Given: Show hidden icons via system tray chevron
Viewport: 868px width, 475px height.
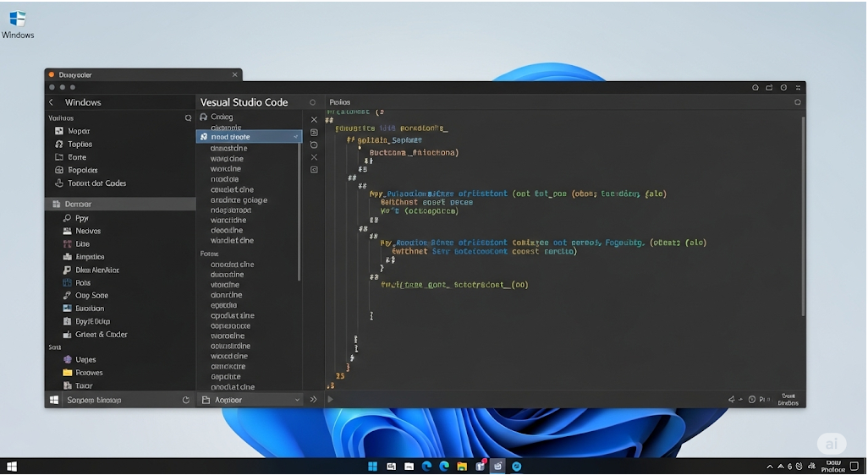Looking at the screenshot, I should click(x=769, y=467).
